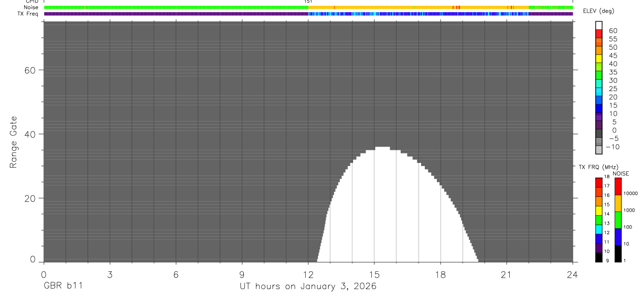644x297 pixels.
Task: Select the '30' label on the ELEV scale
Action: pyautogui.click(x=613, y=81)
